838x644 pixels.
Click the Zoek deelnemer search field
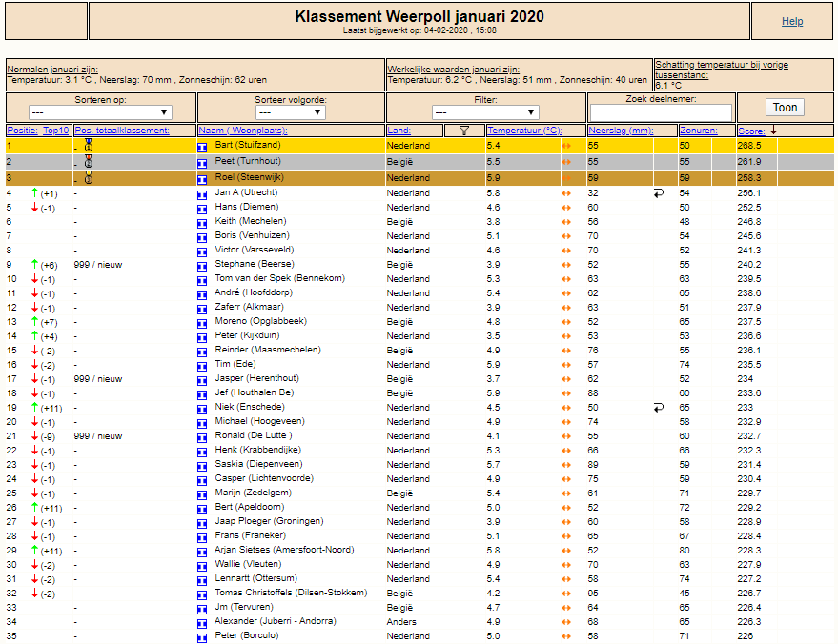661,112
